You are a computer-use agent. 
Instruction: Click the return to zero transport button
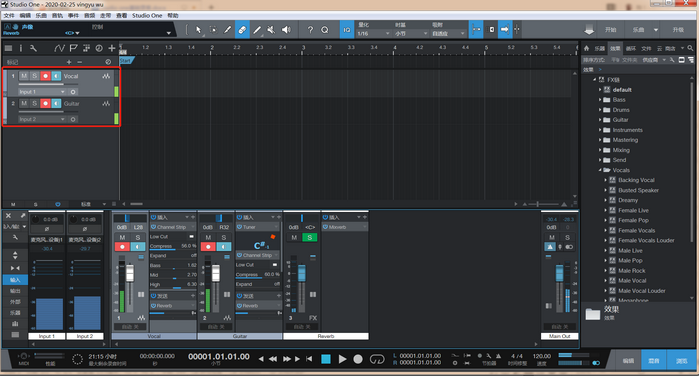click(x=309, y=359)
